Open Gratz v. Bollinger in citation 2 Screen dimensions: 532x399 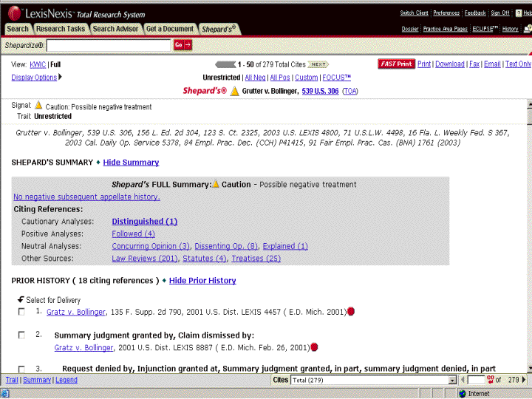click(x=83, y=348)
